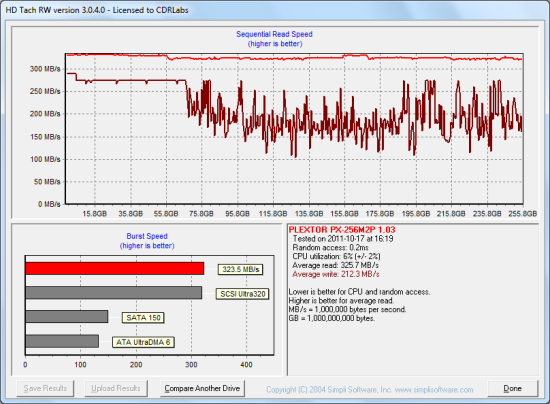550x404 pixels.
Task: Click the Average write 212.3 MB/s text
Action: click(336, 274)
